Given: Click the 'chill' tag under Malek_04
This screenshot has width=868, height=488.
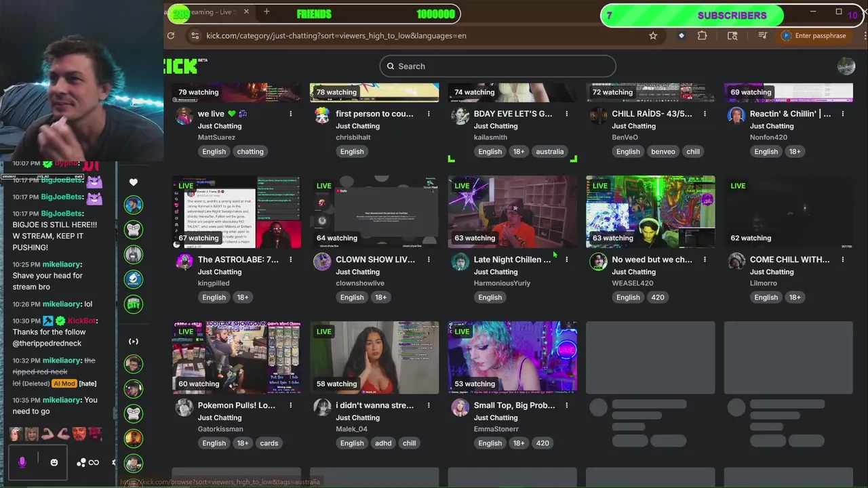Looking at the screenshot, I should (x=410, y=443).
